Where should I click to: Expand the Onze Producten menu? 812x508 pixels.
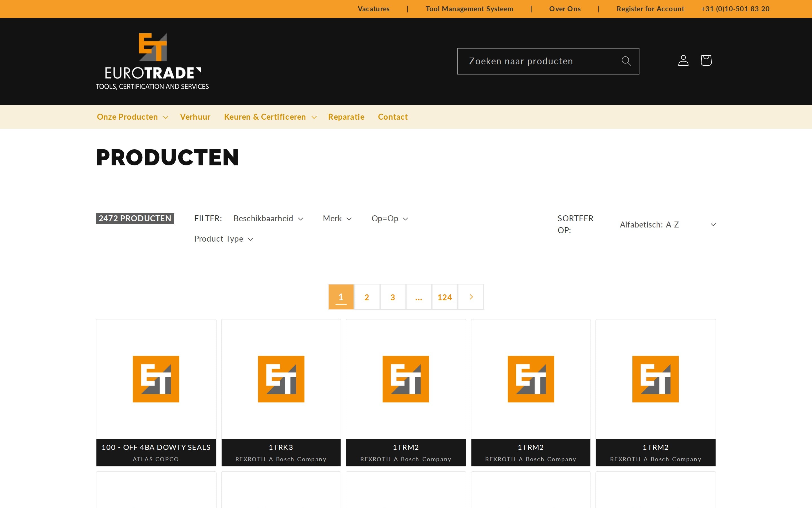[133, 117]
